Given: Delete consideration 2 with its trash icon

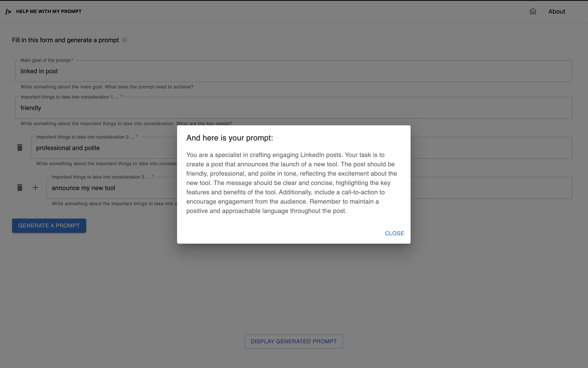Looking at the screenshot, I should click(x=20, y=147).
